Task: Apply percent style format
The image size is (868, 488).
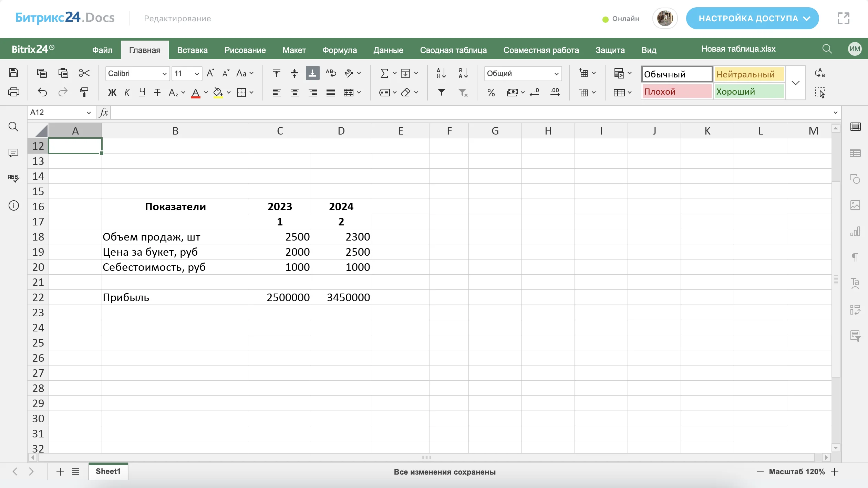Action: click(x=491, y=93)
